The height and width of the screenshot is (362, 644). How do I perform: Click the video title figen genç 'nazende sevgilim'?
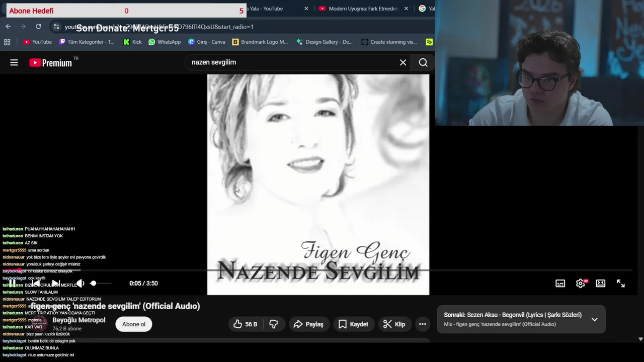tap(115, 306)
